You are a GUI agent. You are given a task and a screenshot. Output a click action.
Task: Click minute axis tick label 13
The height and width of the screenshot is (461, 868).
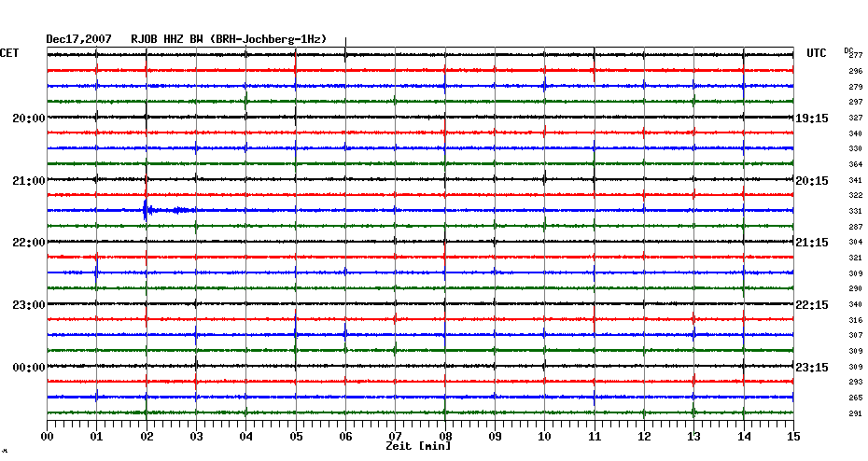point(693,437)
